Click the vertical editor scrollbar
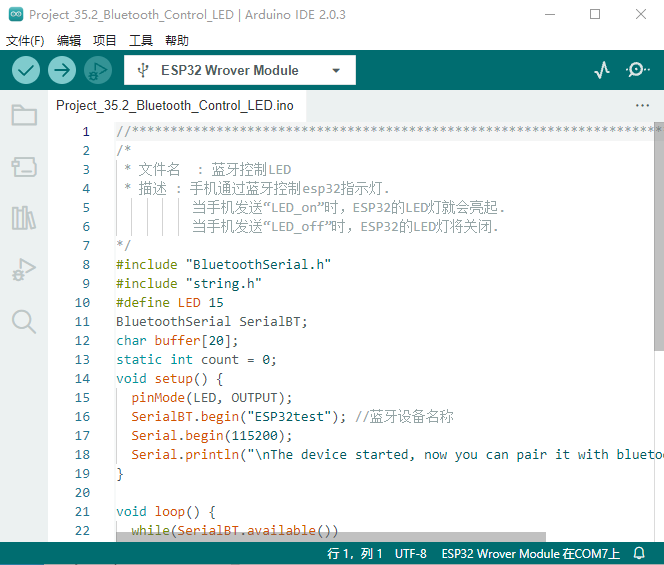The image size is (664, 565). (658, 240)
